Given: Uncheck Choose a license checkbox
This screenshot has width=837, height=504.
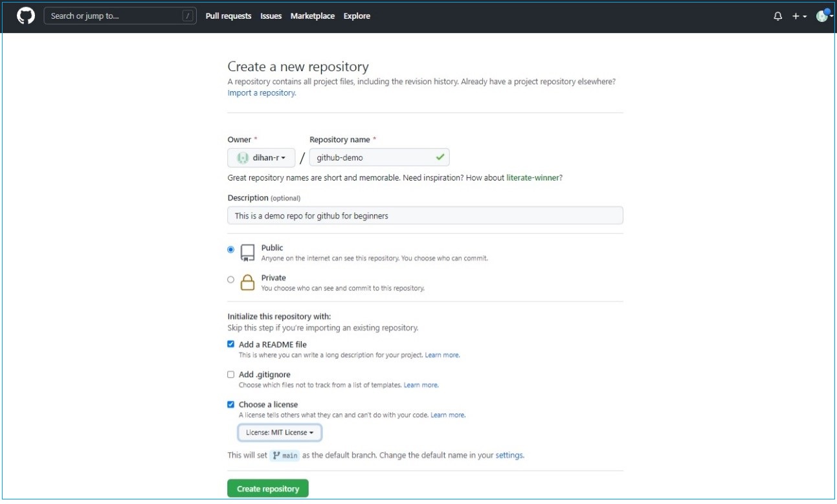Looking at the screenshot, I should point(231,404).
